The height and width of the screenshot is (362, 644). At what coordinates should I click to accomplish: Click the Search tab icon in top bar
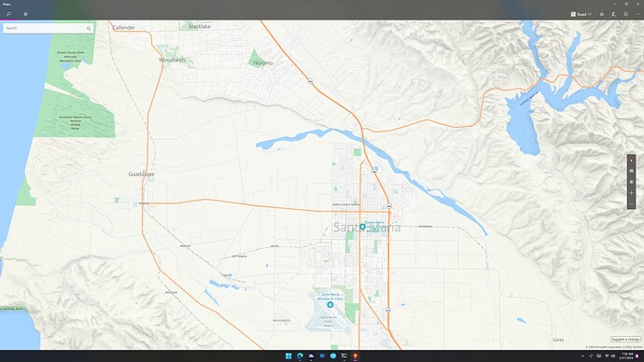click(x=8, y=14)
